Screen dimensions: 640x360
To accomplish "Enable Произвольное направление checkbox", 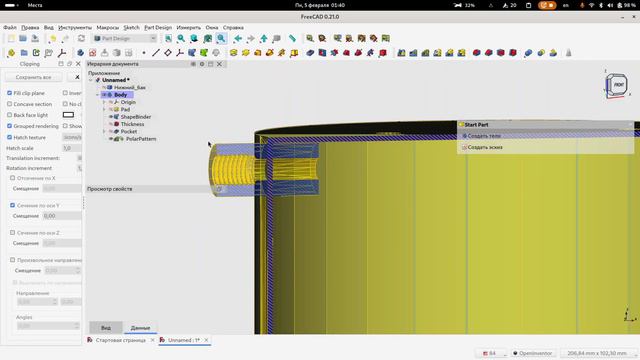I will coord(13,260).
